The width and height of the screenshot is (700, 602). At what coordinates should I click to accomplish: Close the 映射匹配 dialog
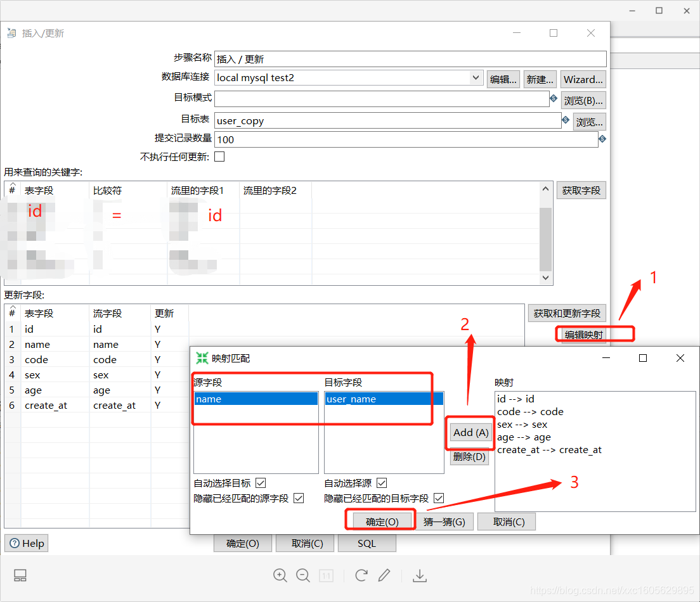[680, 358]
